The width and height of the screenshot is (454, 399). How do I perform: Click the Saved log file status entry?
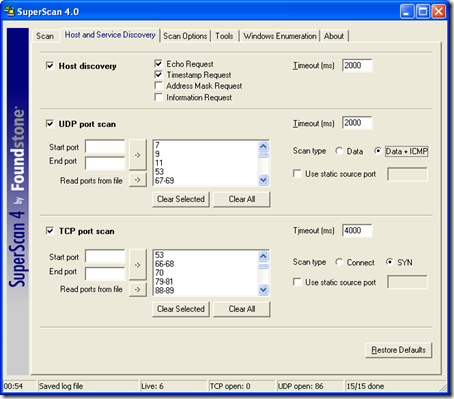88,386
